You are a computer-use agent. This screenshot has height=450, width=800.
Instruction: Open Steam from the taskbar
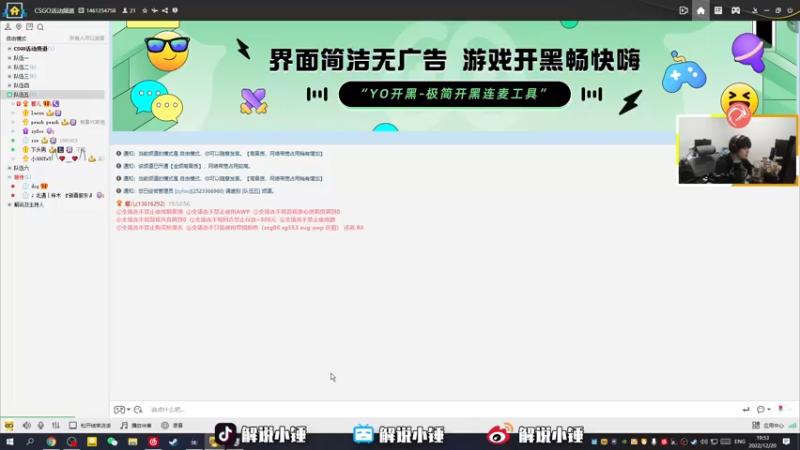click(173, 442)
